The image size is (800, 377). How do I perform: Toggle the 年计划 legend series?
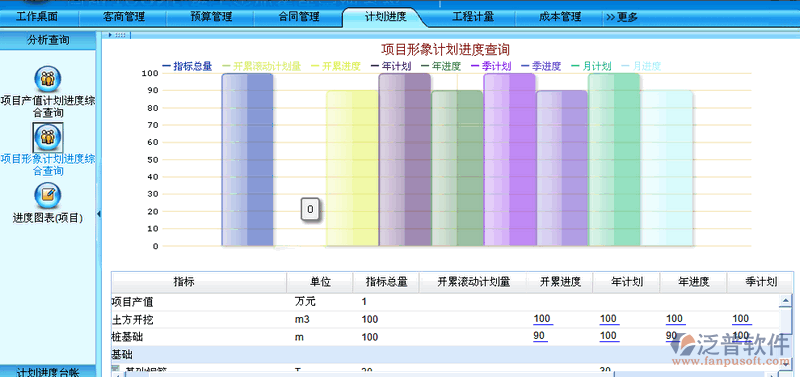[391, 66]
